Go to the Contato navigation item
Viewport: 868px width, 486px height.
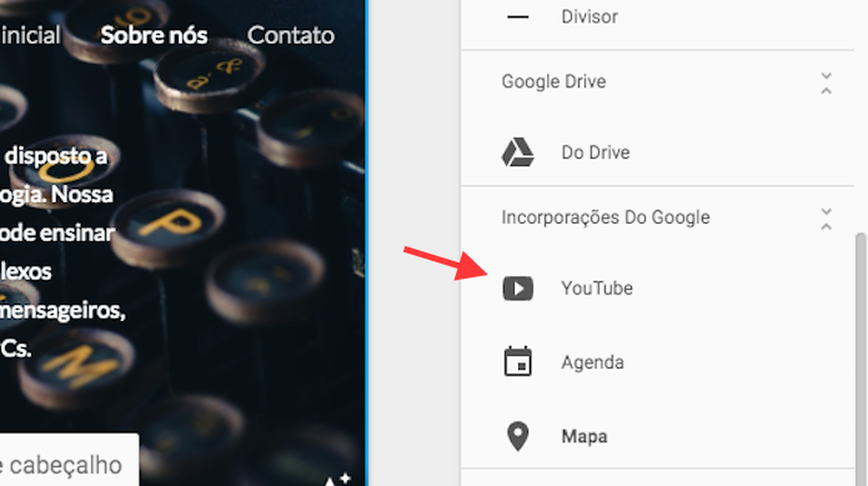pos(290,35)
